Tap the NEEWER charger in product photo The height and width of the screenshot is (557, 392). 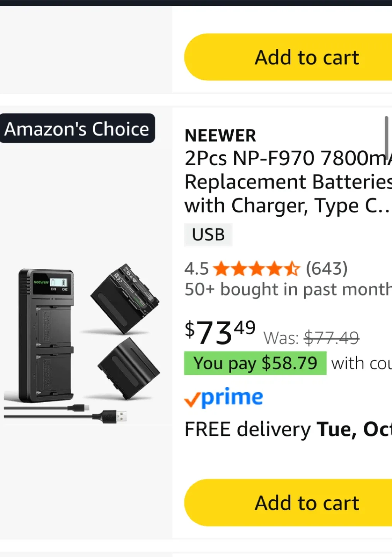[x=46, y=335]
